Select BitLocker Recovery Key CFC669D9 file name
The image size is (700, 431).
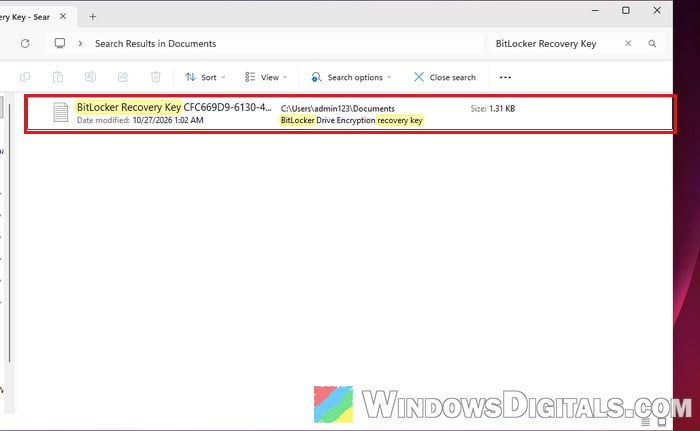174,107
